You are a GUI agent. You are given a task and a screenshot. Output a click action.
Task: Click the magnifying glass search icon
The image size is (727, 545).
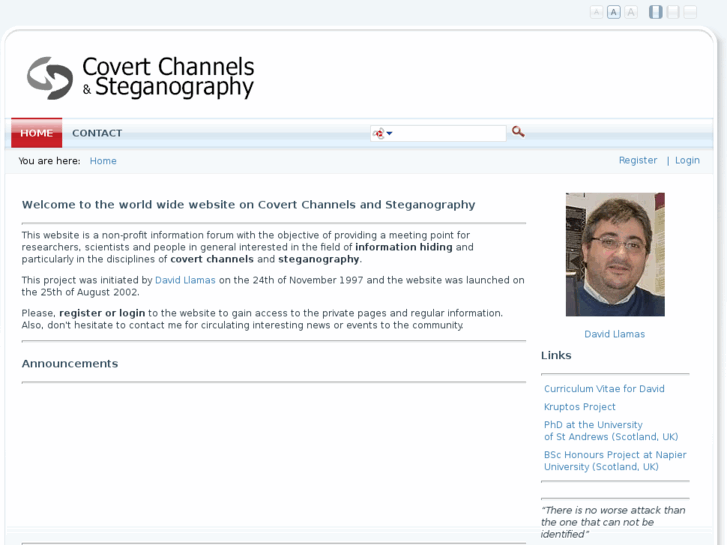tap(518, 132)
